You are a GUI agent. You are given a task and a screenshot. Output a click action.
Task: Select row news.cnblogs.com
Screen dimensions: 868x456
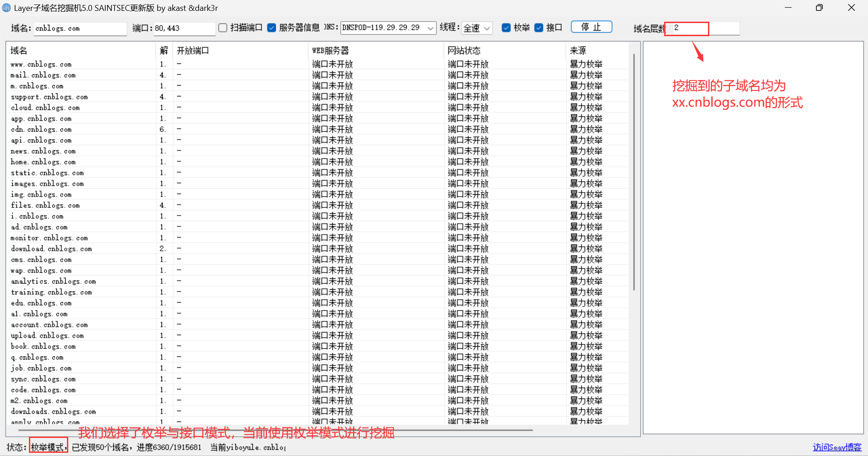(318, 151)
